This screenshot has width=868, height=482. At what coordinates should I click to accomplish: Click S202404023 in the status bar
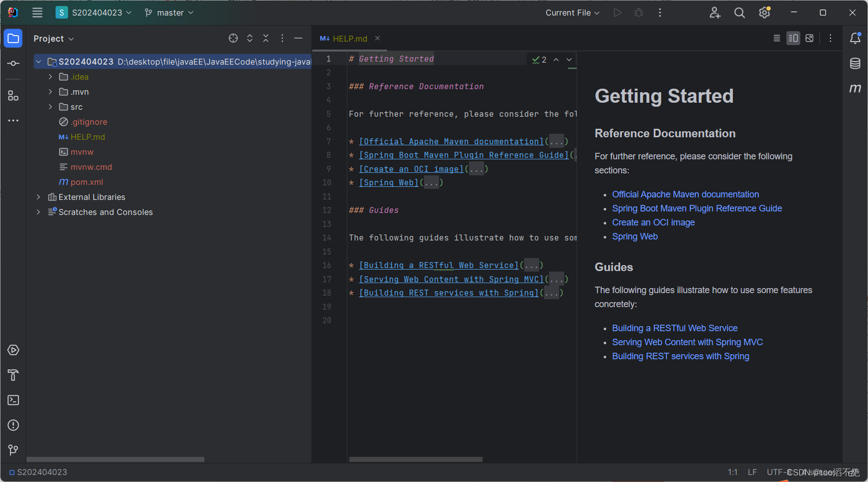pos(38,472)
